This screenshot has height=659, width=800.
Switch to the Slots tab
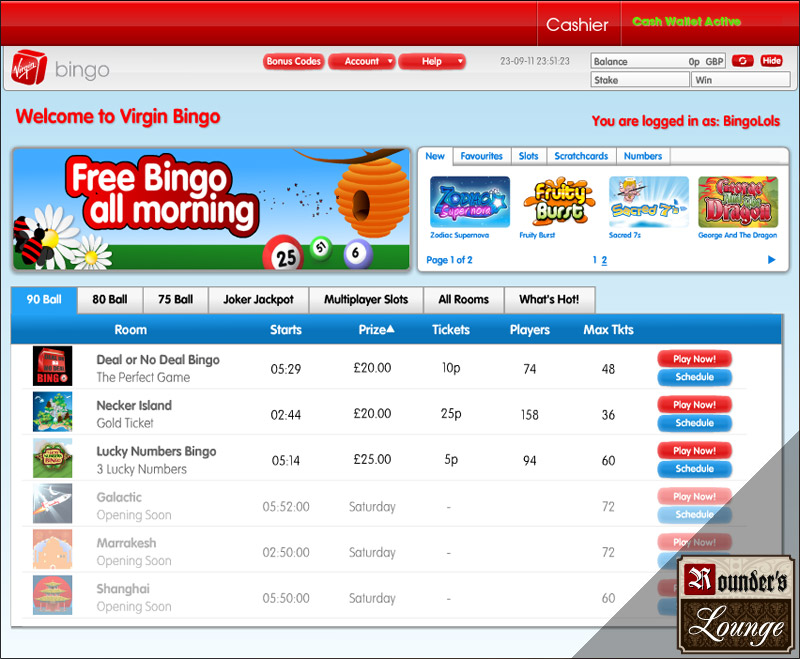pos(529,156)
